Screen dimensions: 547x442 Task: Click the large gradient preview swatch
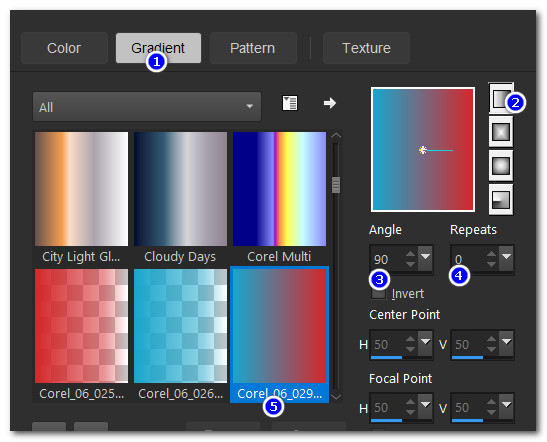tap(423, 150)
